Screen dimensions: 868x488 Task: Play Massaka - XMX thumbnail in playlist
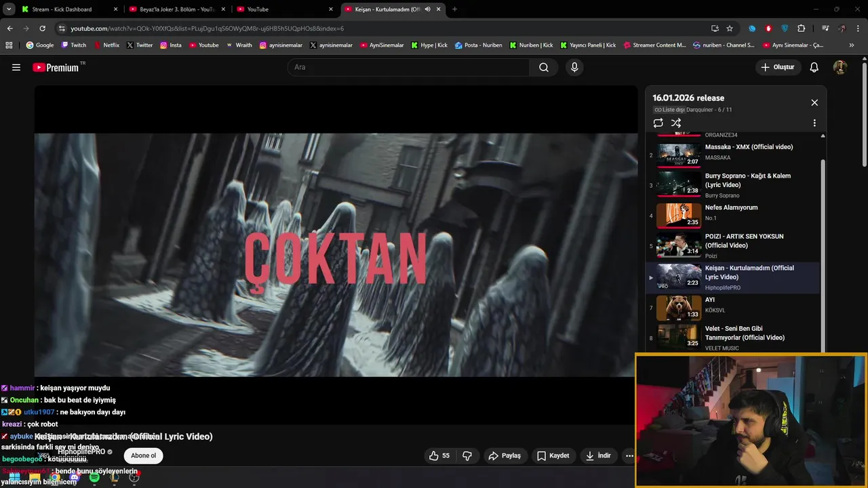coord(678,155)
